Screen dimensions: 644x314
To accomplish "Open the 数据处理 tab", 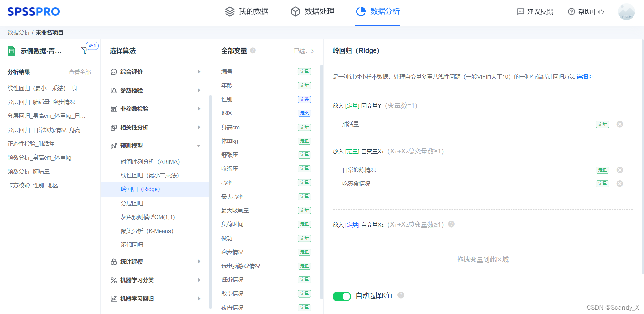I will point(312,12).
